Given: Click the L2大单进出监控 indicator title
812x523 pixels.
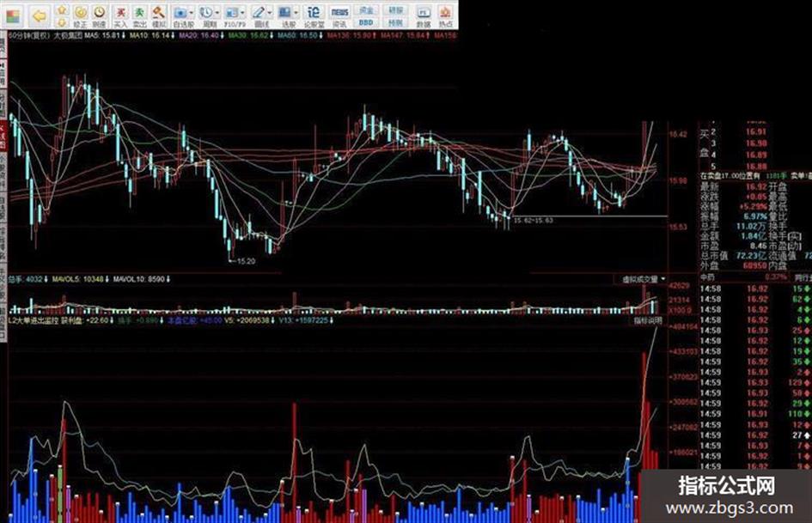Looking at the screenshot, I should click(x=34, y=320).
